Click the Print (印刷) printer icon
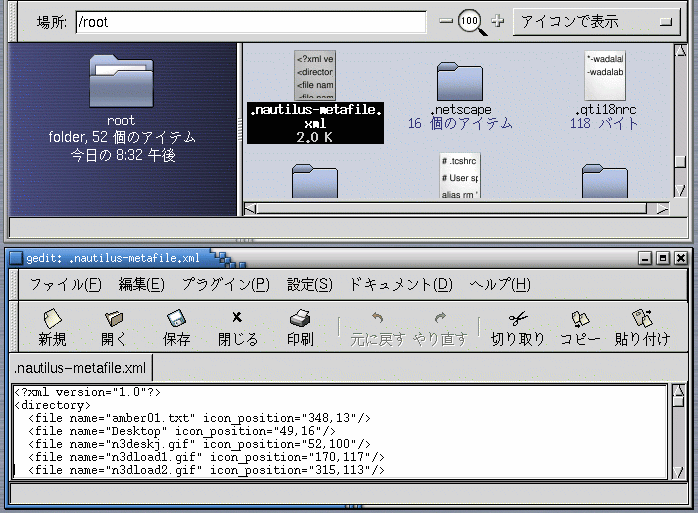Image resolution: width=698 pixels, height=513 pixels. pos(300,319)
